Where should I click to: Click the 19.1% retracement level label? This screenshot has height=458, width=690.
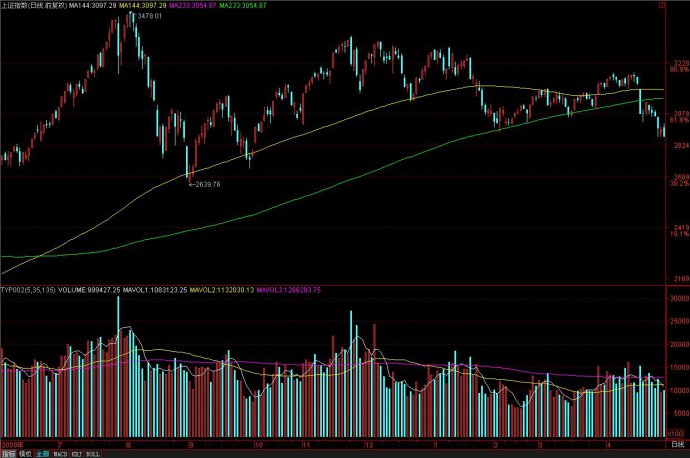click(680, 234)
